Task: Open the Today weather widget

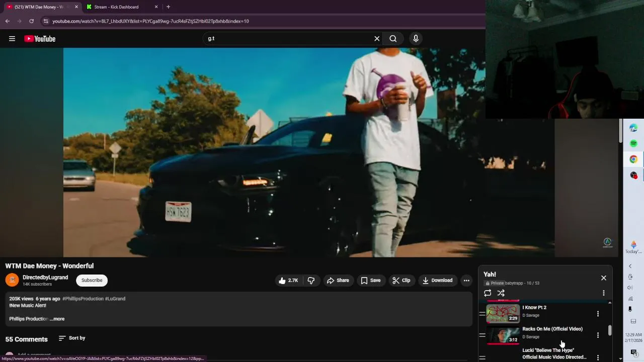Action: tap(633, 247)
